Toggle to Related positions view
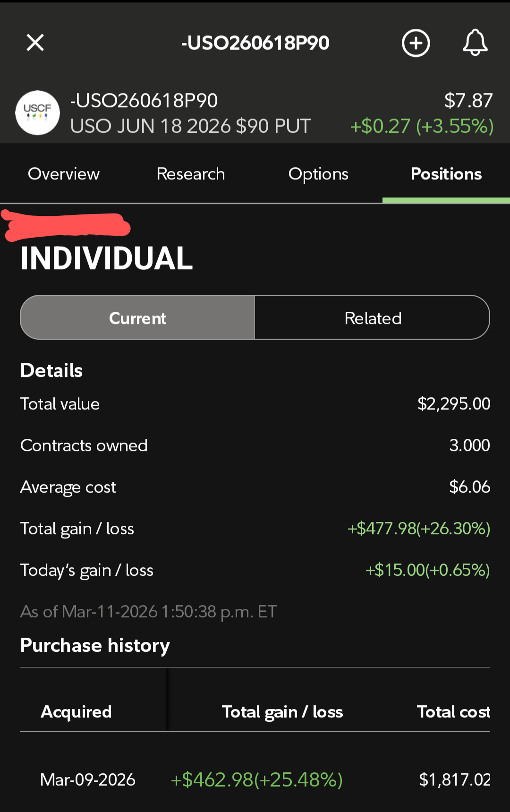This screenshot has height=812, width=510. (x=373, y=317)
